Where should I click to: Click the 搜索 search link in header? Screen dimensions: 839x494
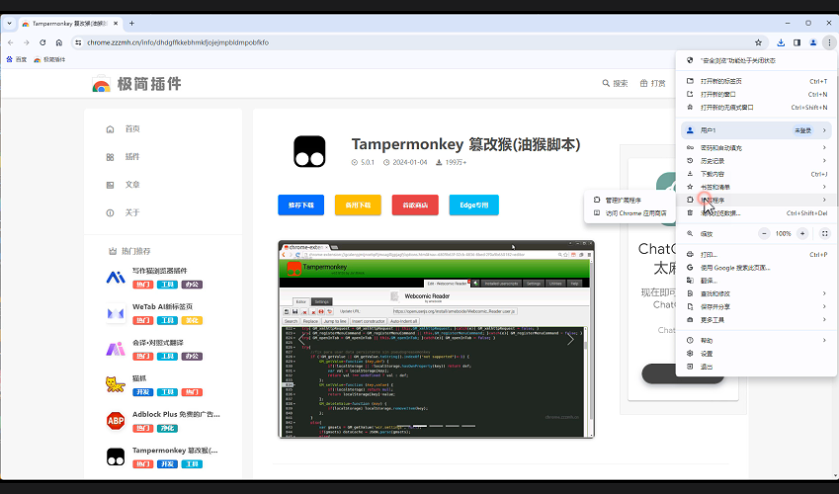coord(615,83)
